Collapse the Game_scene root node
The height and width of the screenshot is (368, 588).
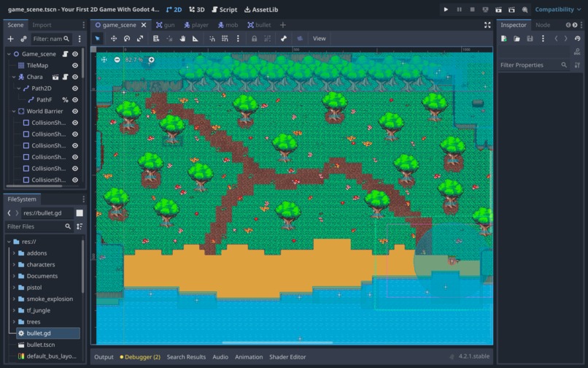pyautogui.click(x=9, y=54)
